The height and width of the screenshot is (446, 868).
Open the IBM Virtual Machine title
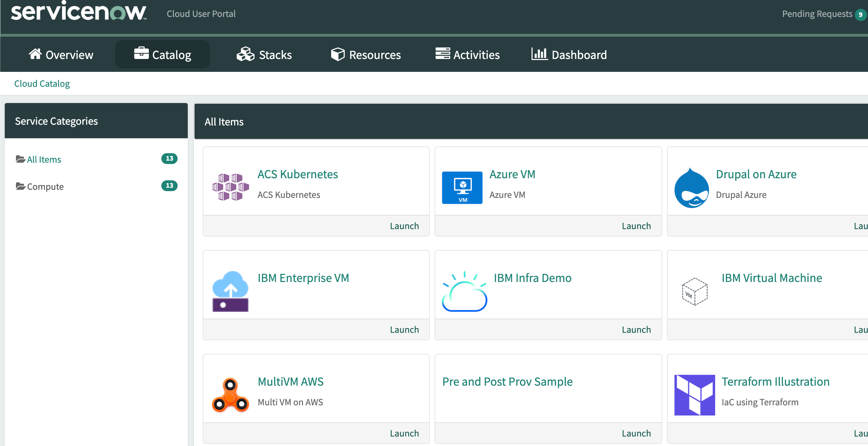click(x=772, y=278)
